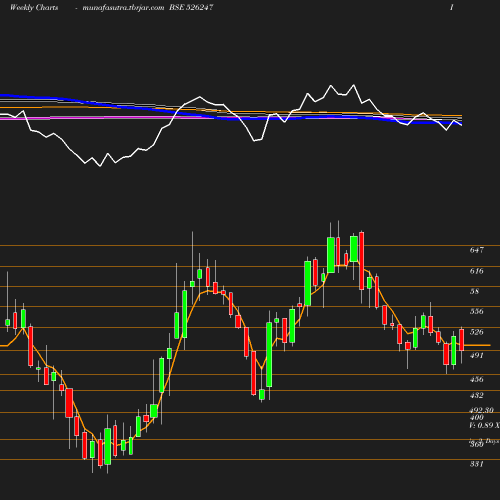This screenshot has height=500, width=500.
Task: Click the "BSE 526247" stock code label
Action: [191, 8]
